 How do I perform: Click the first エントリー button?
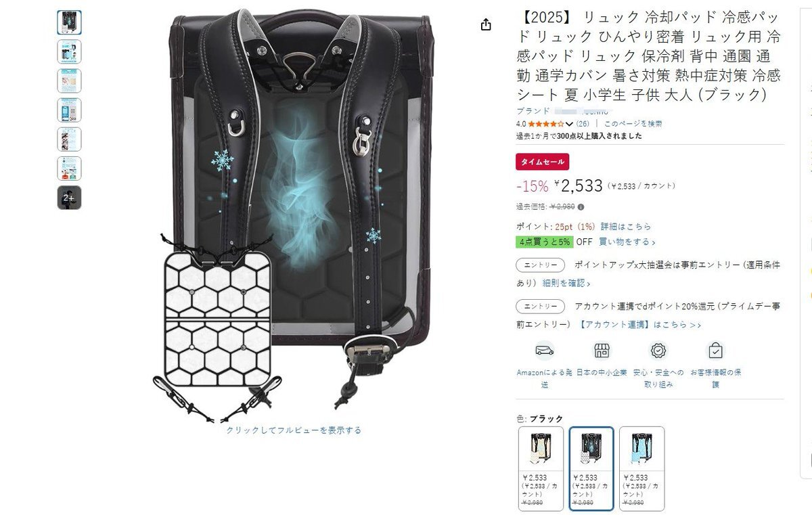click(540, 265)
